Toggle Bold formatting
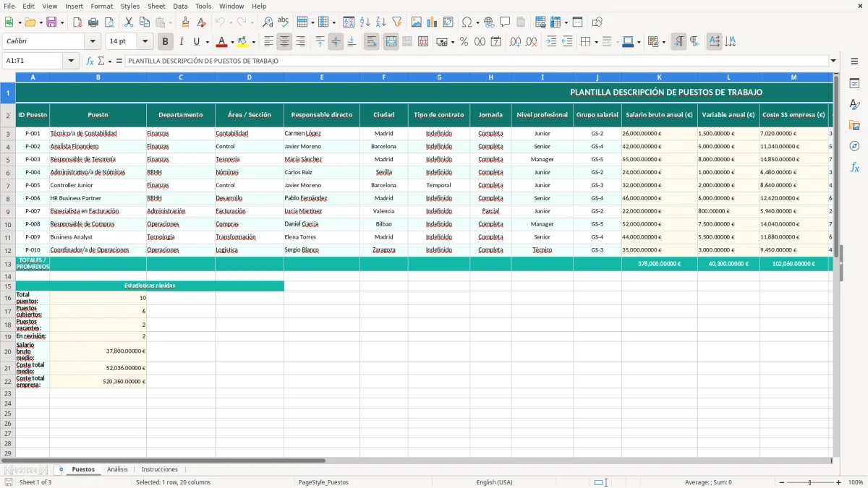 [x=166, y=42]
